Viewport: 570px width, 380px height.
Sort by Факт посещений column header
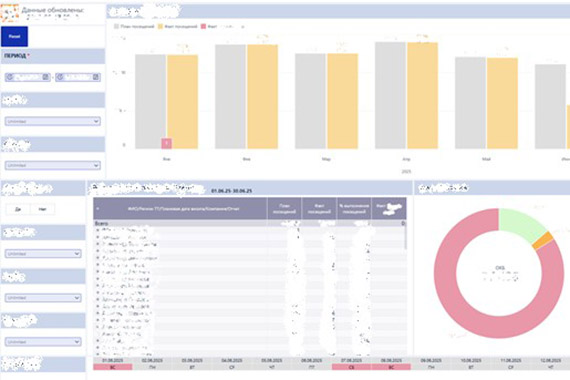coord(319,209)
